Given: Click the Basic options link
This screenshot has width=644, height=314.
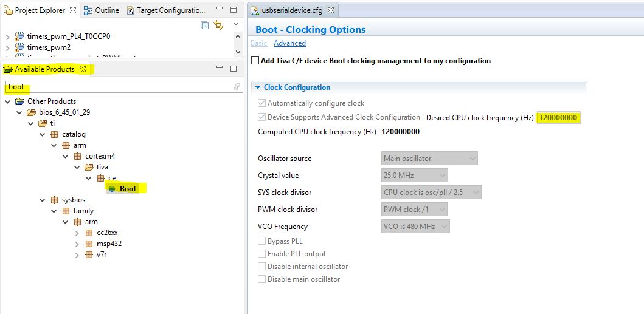Looking at the screenshot, I should (258, 43).
